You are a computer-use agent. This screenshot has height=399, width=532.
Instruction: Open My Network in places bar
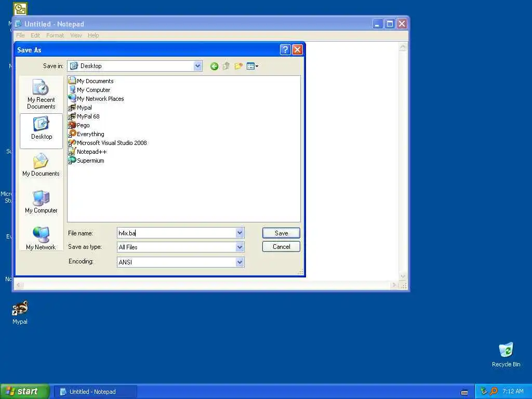41,238
